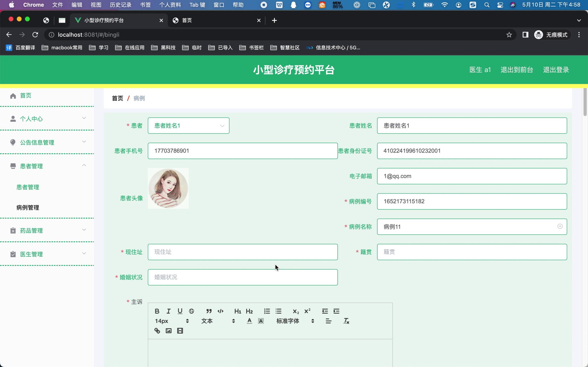Apply underline formatting in editor
The image size is (588, 367).
[x=180, y=311]
